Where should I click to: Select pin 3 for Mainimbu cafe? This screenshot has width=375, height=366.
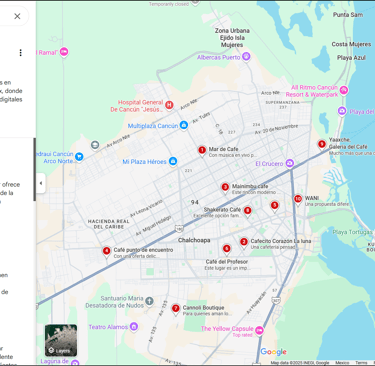point(225,188)
